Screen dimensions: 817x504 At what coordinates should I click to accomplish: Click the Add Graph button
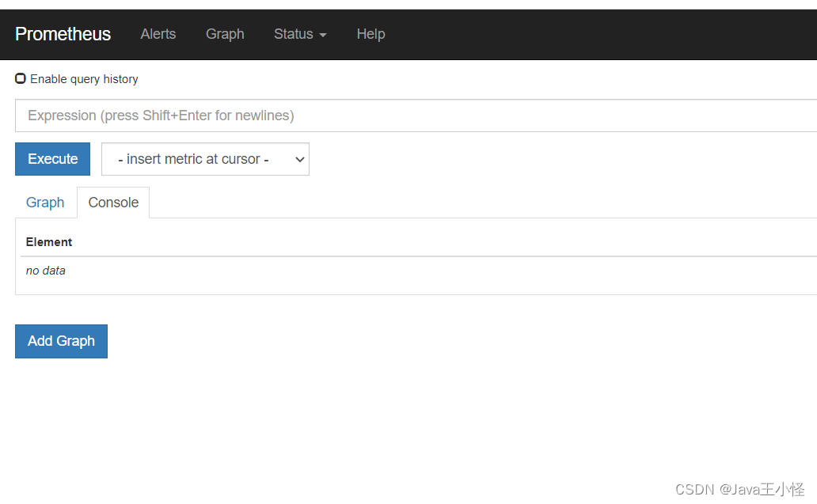(61, 341)
